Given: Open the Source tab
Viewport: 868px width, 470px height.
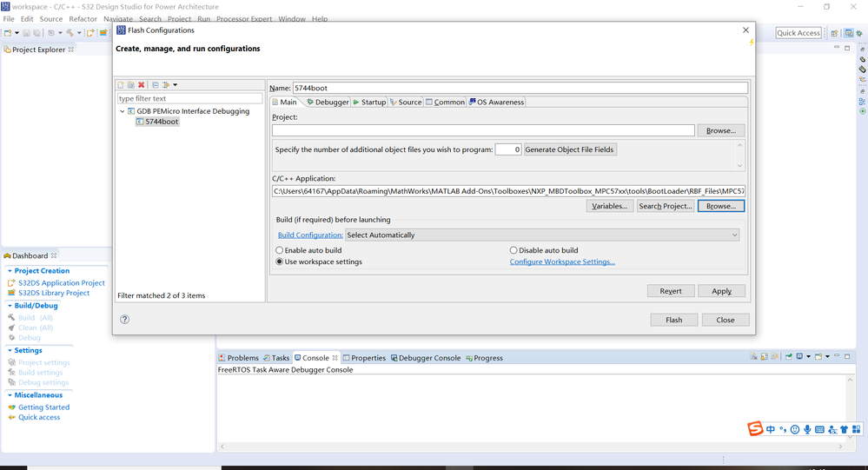Looking at the screenshot, I should click(x=406, y=102).
